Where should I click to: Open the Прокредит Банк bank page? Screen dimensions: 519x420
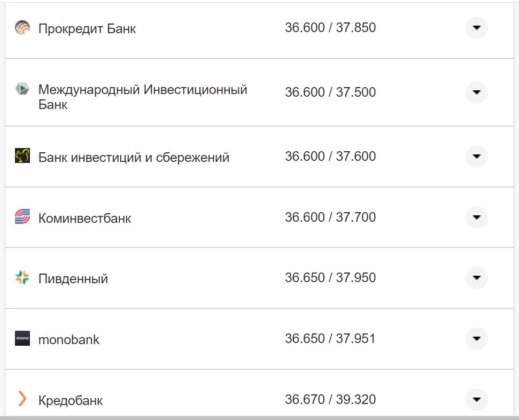[86, 28]
